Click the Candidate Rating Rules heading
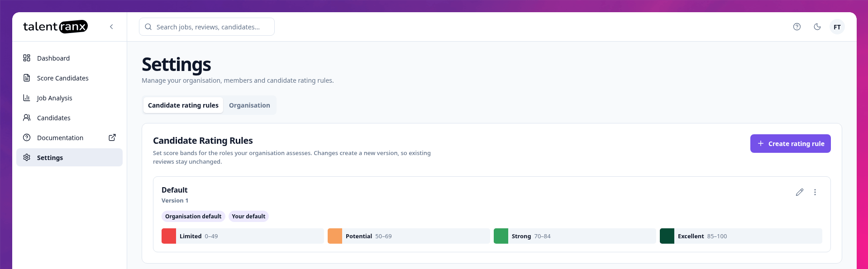 tap(203, 141)
